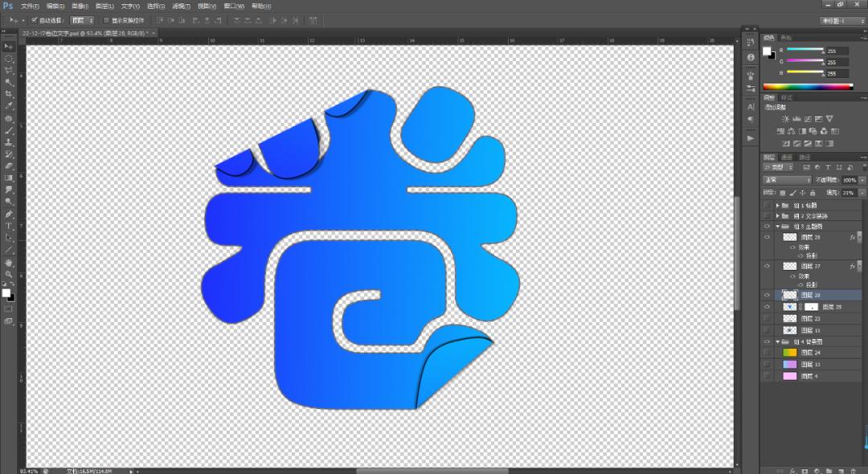Screen dimensions: 868x474
Task: Select the History Brush tool
Action: [8, 154]
